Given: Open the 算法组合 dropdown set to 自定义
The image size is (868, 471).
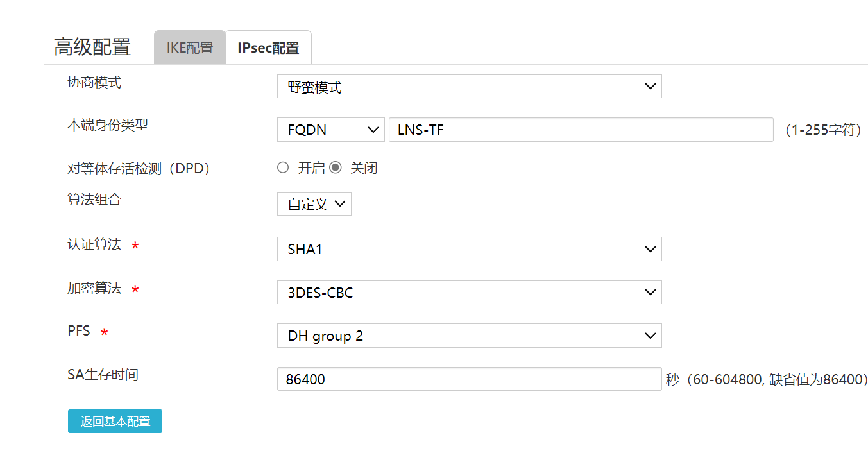Looking at the screenshot, I should (314, 204).
